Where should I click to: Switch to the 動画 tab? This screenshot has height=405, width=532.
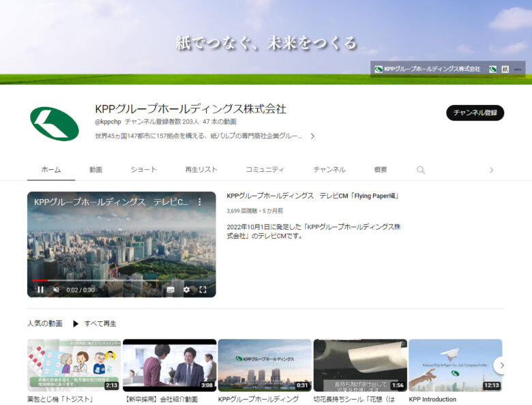95,170
